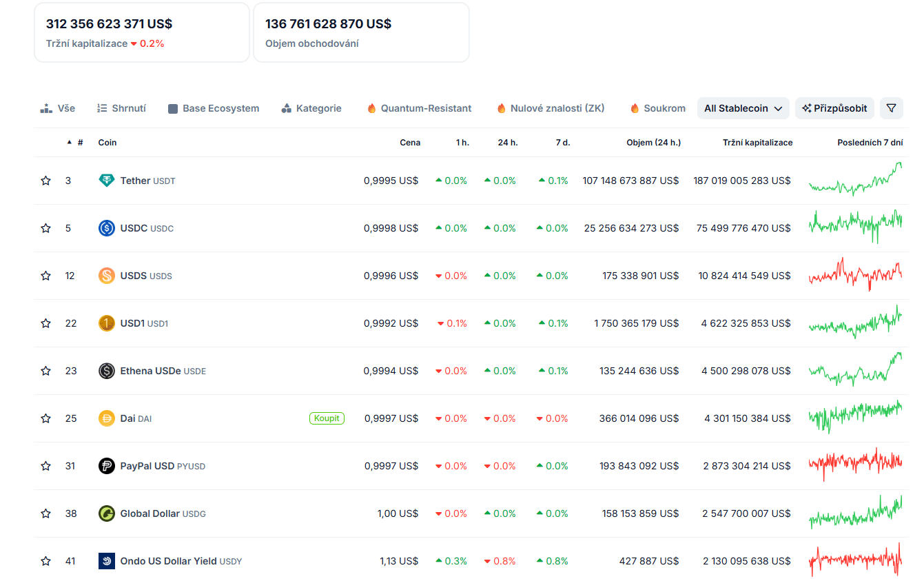Click the USD1 coin logo icon
The image size is (924, 581).
click(x=106, y=323)
